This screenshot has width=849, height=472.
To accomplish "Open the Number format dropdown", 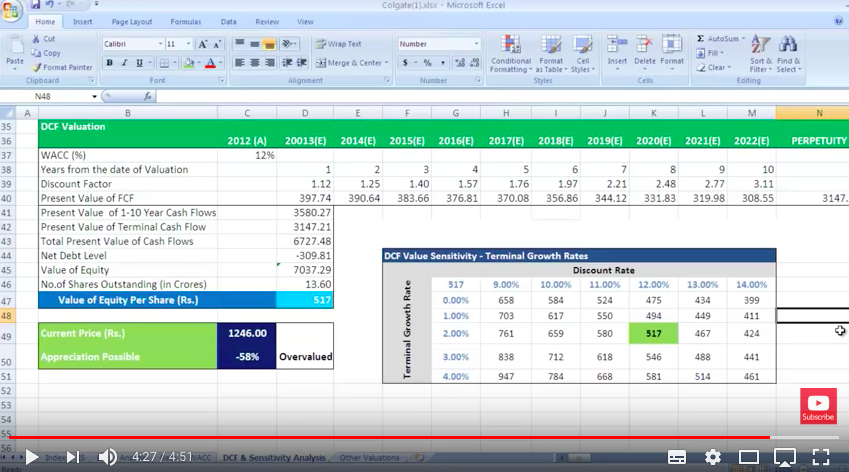I will click(476, 44).
